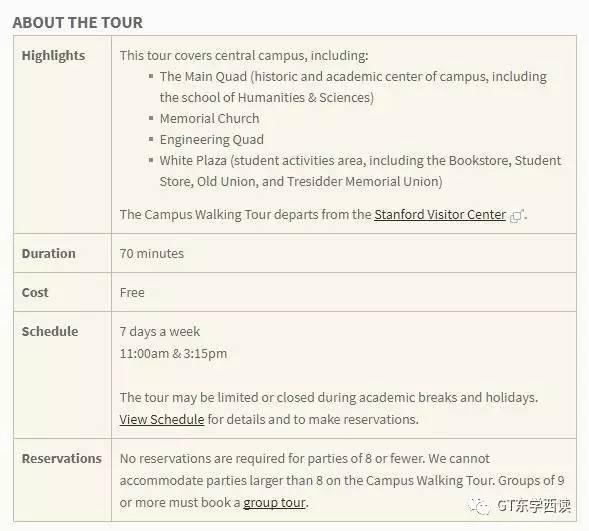589x531 pixels.
Task: Select the Reservations row label
Action: pyautogui.click(x=62, y=459)
